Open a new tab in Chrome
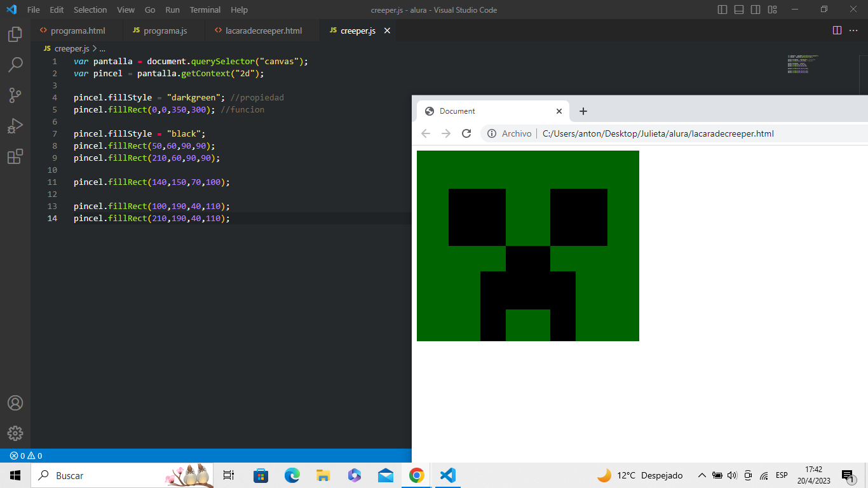 (583, 111)
